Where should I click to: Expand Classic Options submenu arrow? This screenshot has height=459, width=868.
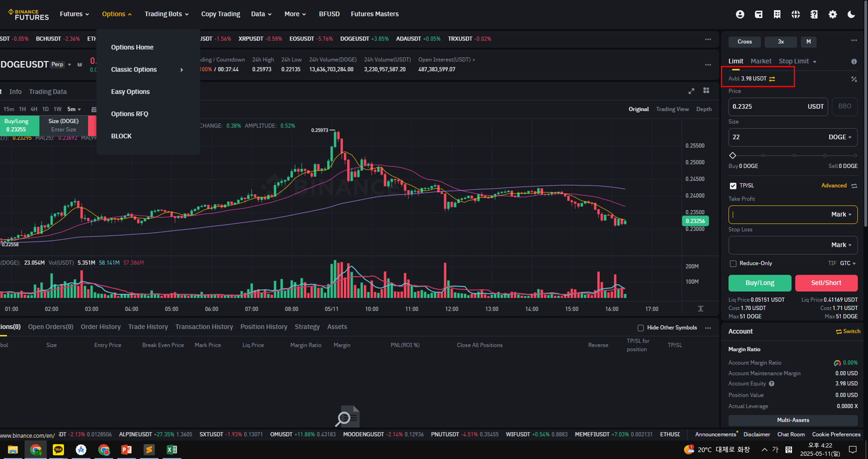[181, 70]
